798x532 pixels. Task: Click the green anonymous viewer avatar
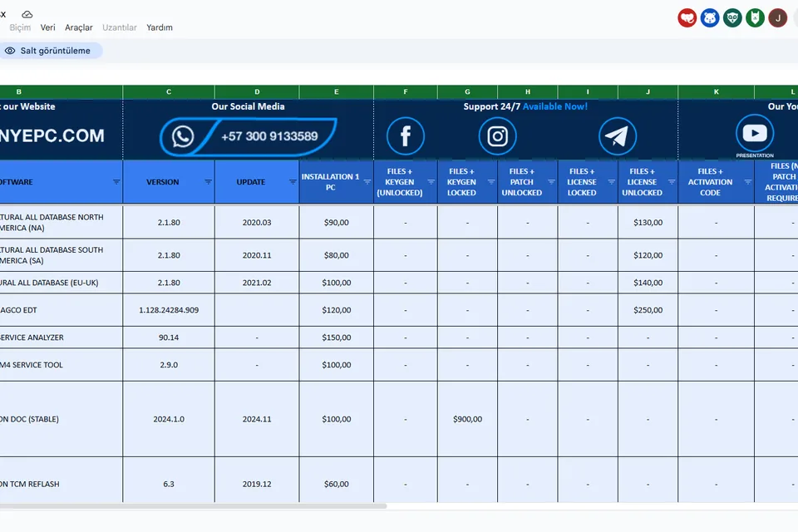(755, 17)
